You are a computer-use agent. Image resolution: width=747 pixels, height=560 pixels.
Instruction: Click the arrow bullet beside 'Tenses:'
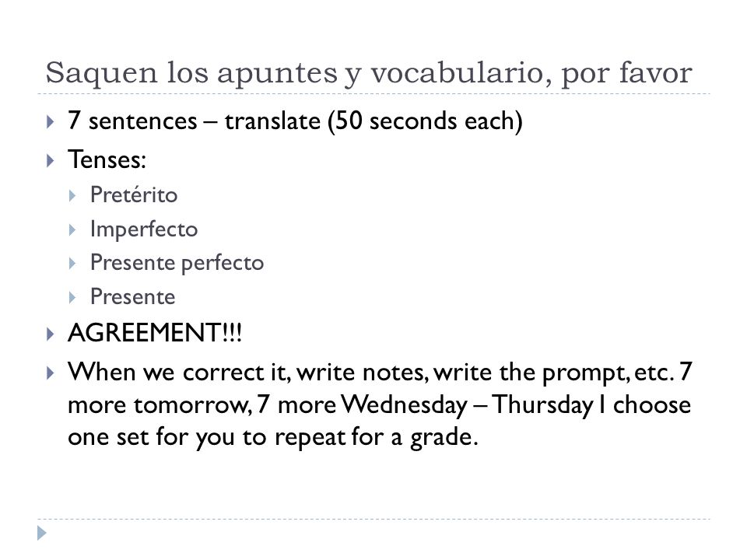(x=51, y=160)
